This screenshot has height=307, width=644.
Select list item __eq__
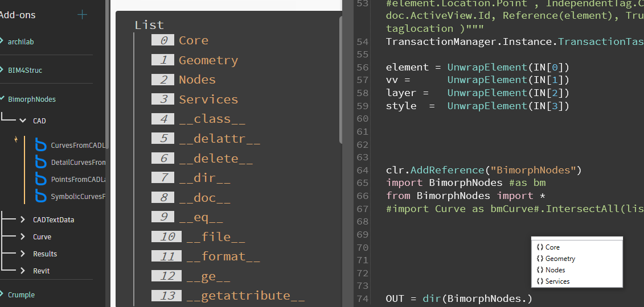point(201,217)
